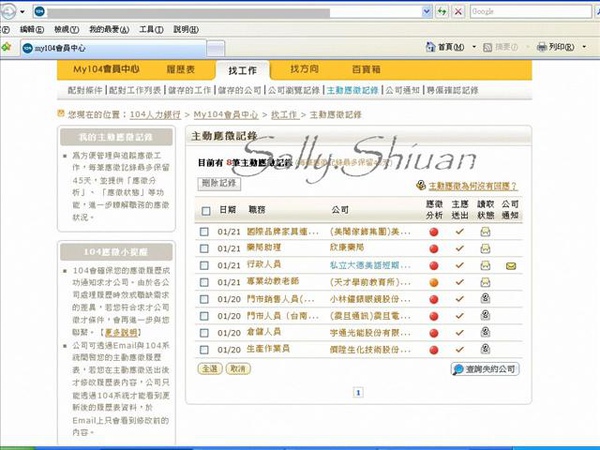Click the home 首頁 toolbar icon
The height and width of the screenshot is (450, 600).
click(430, 47)
